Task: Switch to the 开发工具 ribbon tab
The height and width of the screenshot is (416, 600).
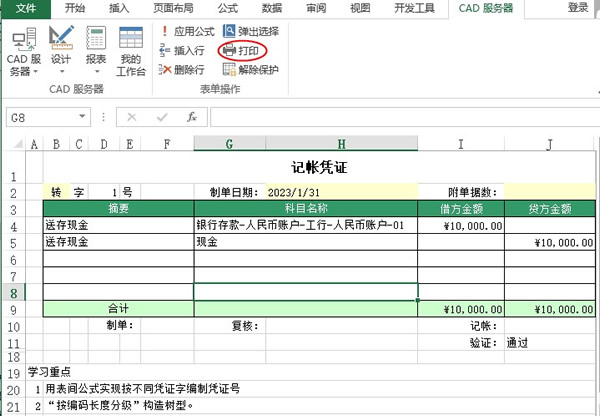Action: (417, 8)
